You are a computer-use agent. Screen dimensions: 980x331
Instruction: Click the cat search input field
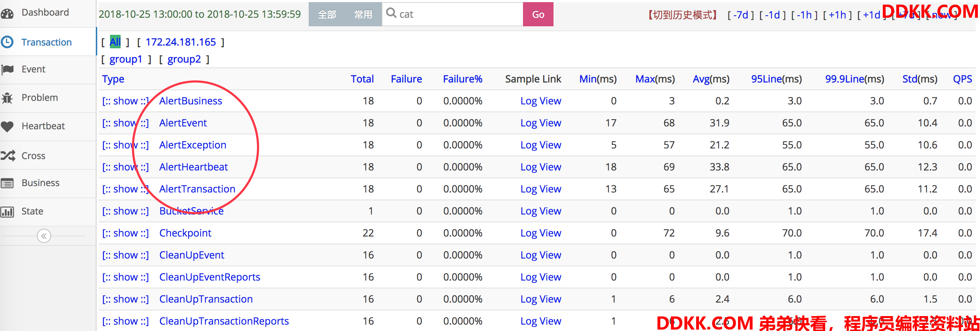coord(453,15)
